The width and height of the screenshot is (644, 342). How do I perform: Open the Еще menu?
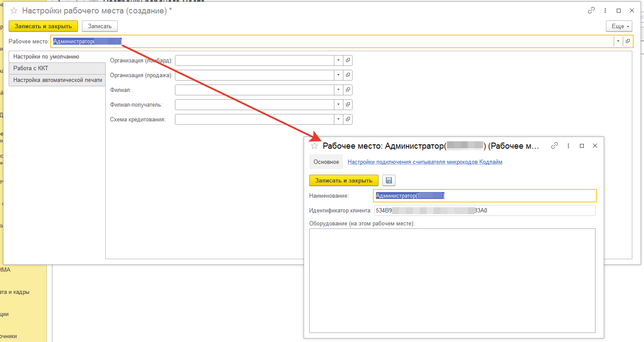619,26
